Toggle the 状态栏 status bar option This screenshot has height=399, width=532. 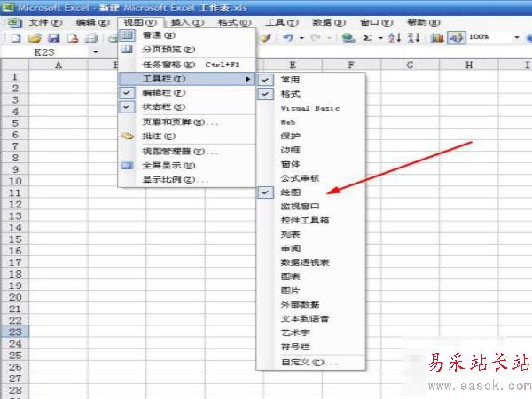pos(186,107)
